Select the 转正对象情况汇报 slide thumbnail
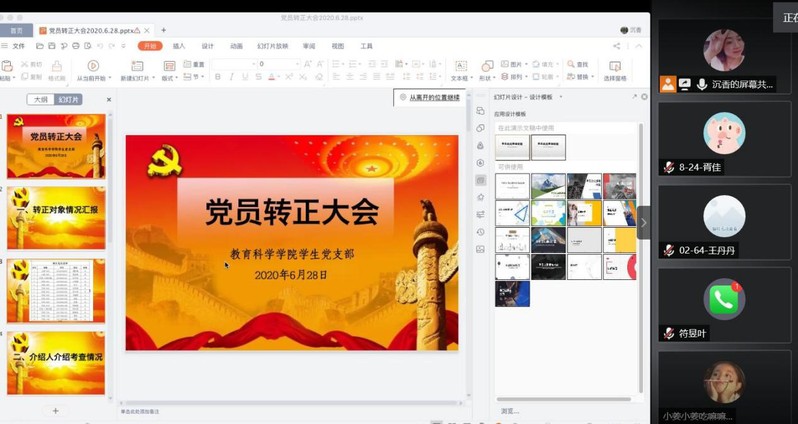Viewport: 798px width, 424px height. pyautogui.click(x=56, y=218)
